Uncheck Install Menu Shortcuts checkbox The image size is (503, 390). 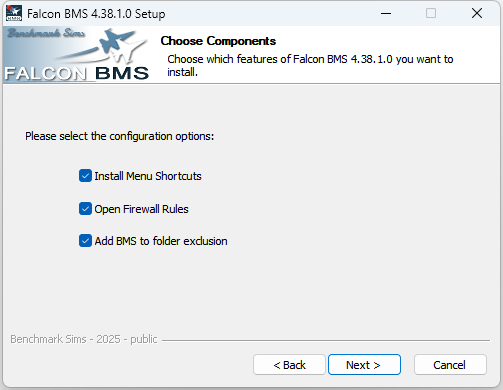(85, 176)
